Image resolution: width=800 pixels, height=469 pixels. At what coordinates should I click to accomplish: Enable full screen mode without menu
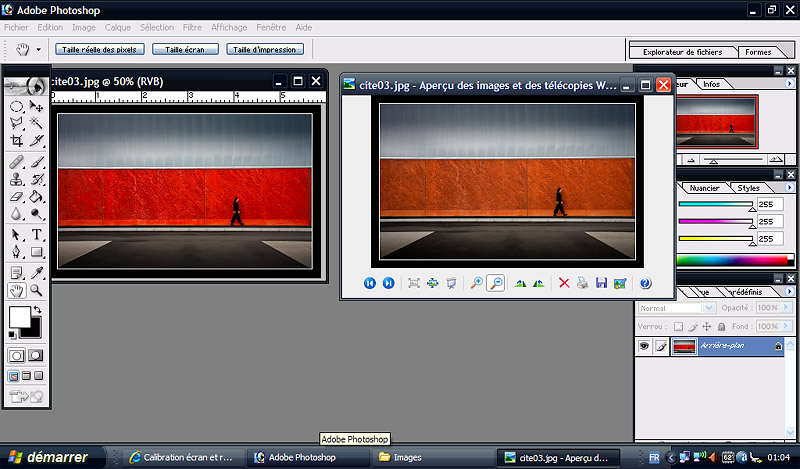tap(39, 376)
